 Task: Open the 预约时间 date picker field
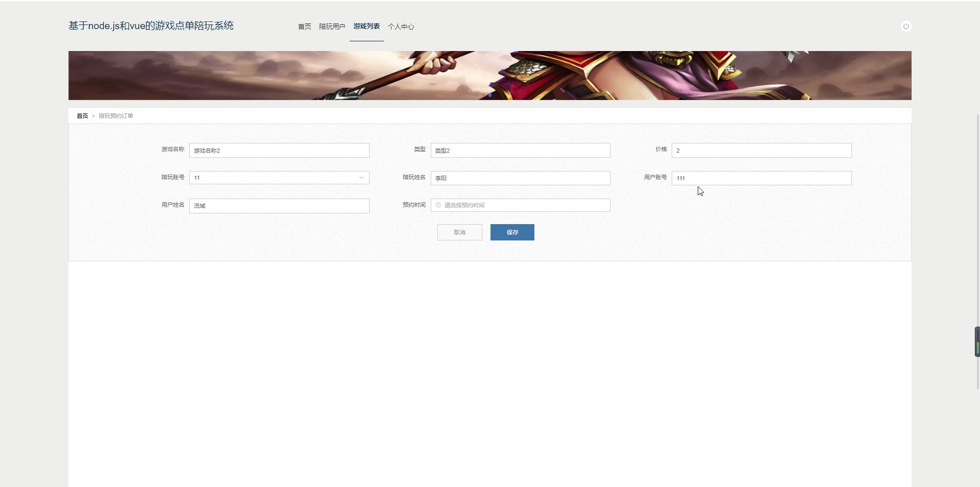tap(521, 205)
